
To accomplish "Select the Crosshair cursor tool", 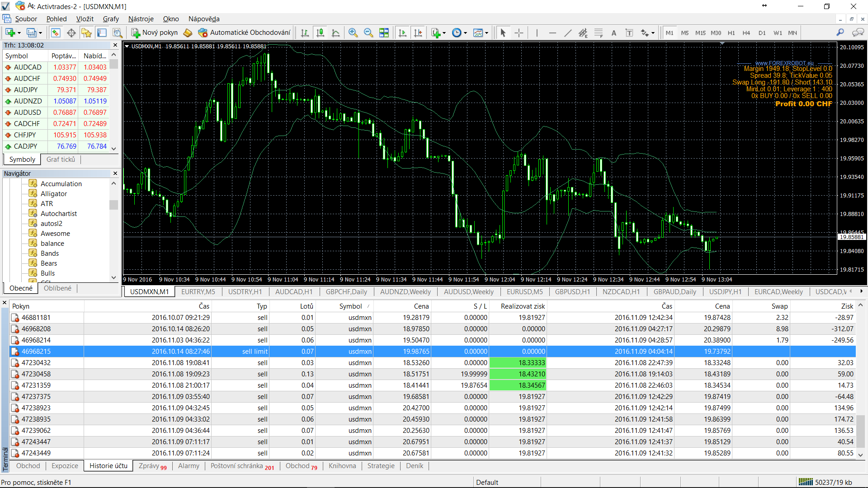I will 519,33.
